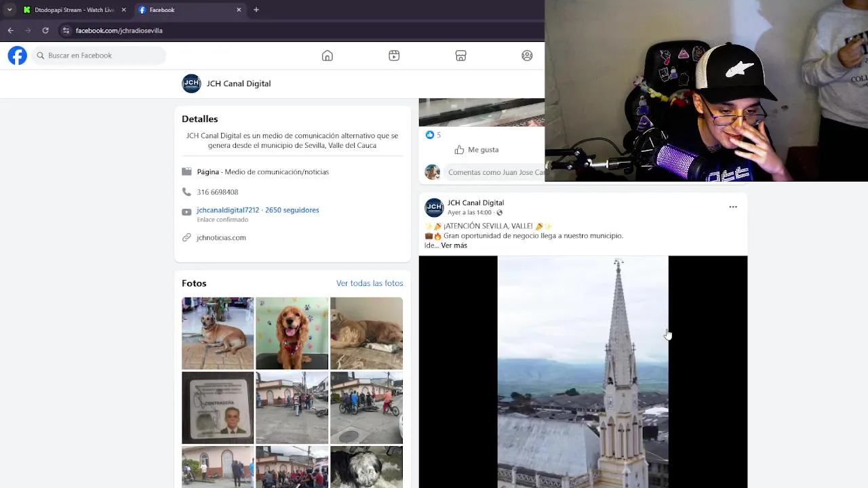Click the like reaction count icon
Viewport: 868px width, 488px height.
pyautogui.click(x=429, y=135)
